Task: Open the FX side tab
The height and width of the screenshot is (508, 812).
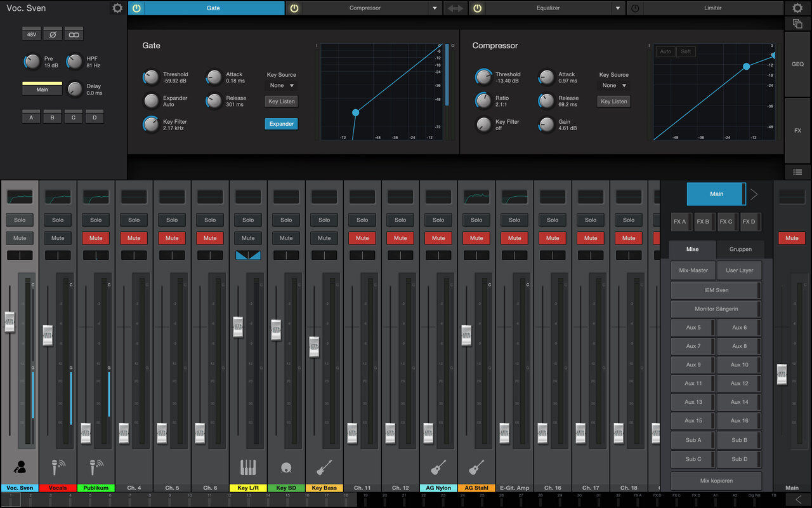Action: tap(797, 130)
